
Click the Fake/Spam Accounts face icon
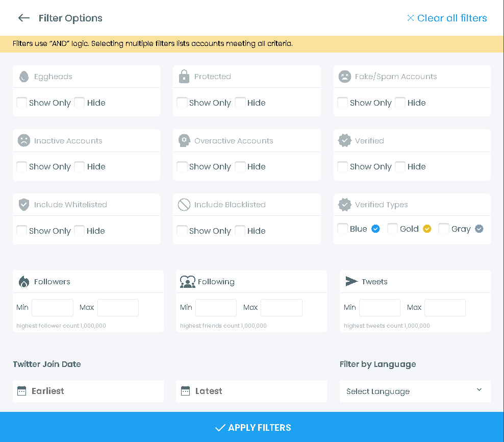pyautogui.click(x=345, y=76)
